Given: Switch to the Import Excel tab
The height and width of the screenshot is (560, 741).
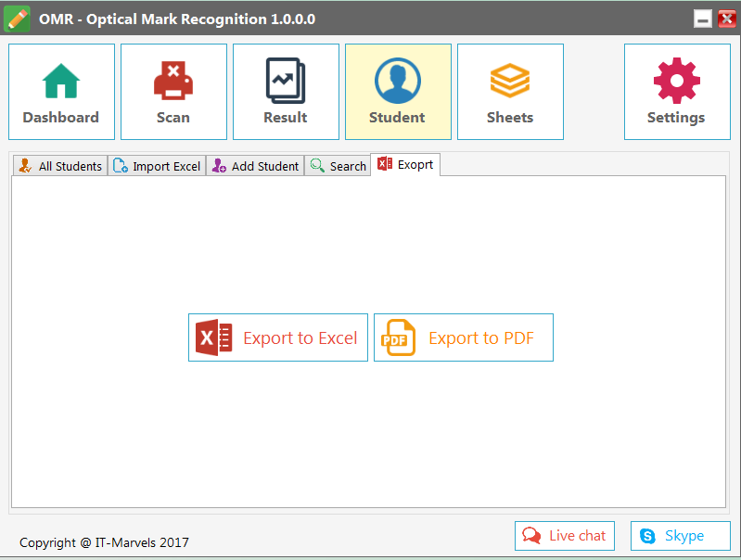Looking at the screenshot, I should point(157,166).
